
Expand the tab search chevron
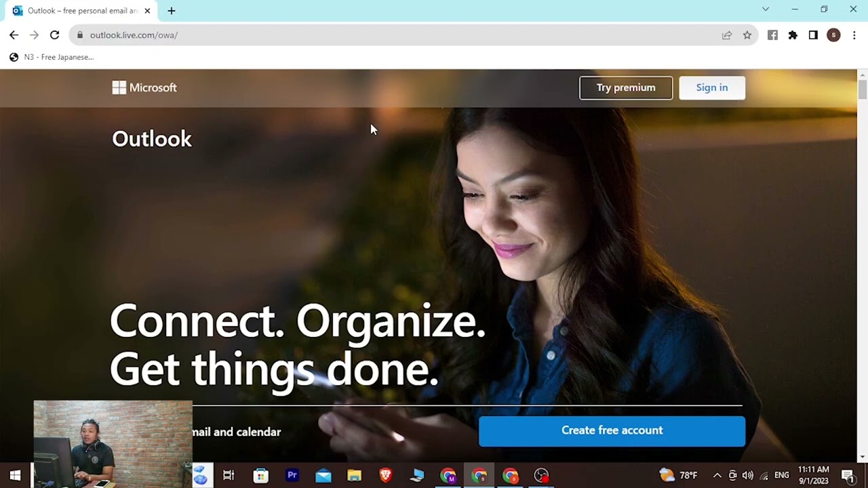(766, 9)
